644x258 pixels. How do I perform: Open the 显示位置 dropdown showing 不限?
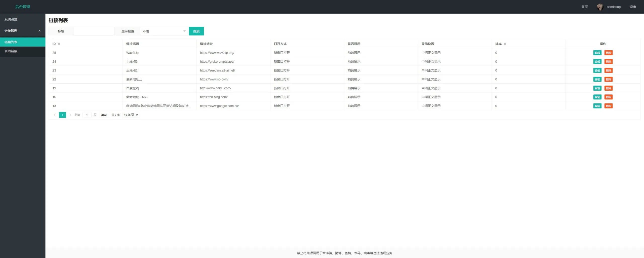click(x=164, y=31)
